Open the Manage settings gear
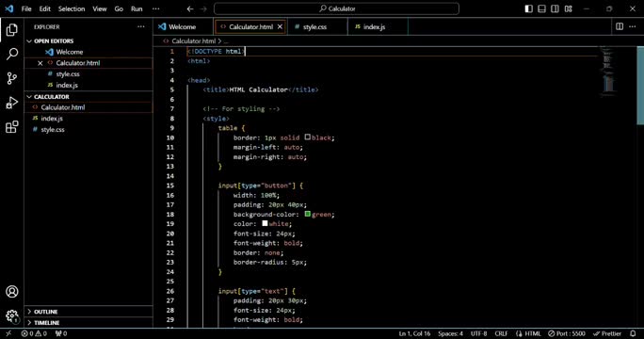Screen dimensions: 644x339 [12, 315]
